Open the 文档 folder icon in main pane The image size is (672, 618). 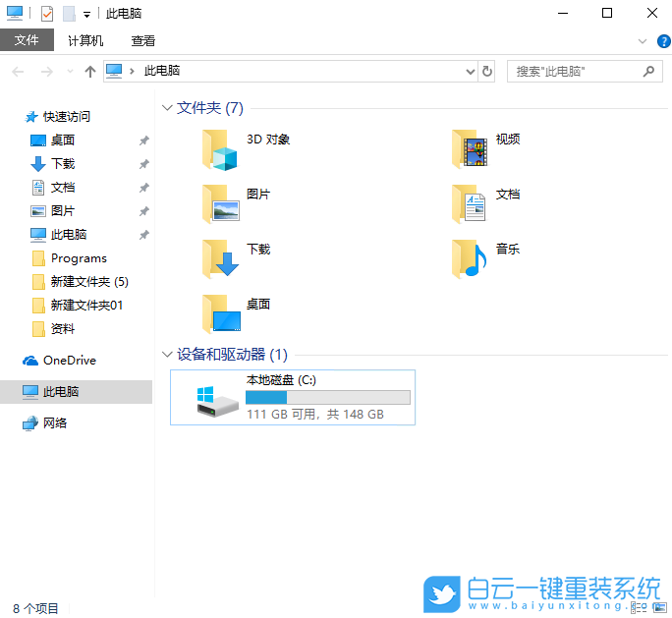click(x=469, y=204)
